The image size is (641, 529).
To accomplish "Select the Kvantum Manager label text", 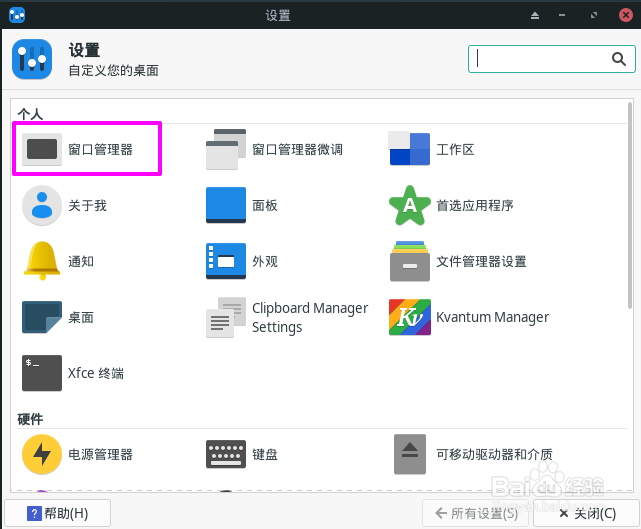I will click(x=492, y=317).
